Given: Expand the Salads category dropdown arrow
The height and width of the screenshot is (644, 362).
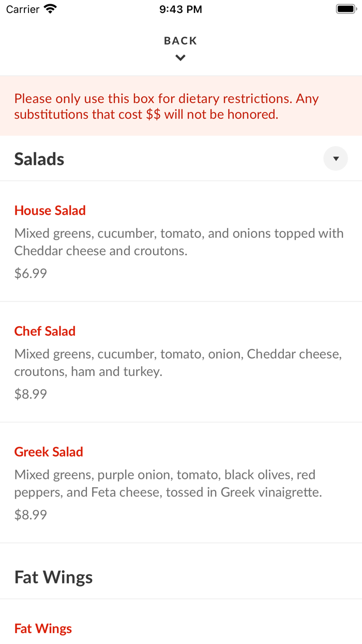Looking at the screenshot, I should click(x=336, y=158).
